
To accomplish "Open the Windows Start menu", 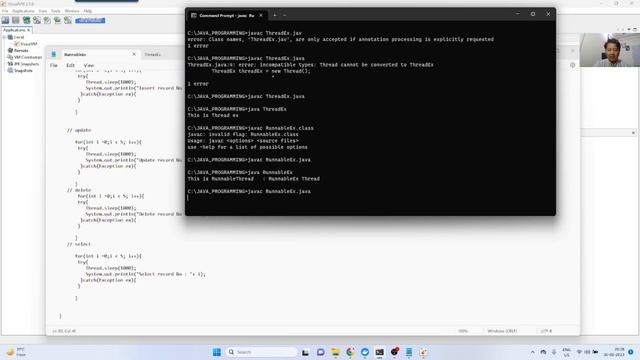I will (x=217, y=352).
